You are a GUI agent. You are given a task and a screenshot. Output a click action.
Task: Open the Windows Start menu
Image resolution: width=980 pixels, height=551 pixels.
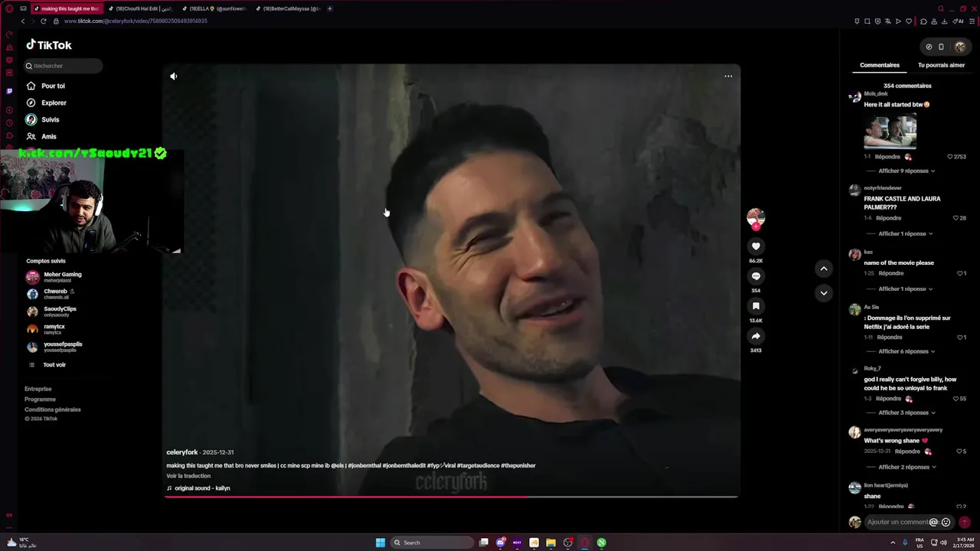click(381, 543)
